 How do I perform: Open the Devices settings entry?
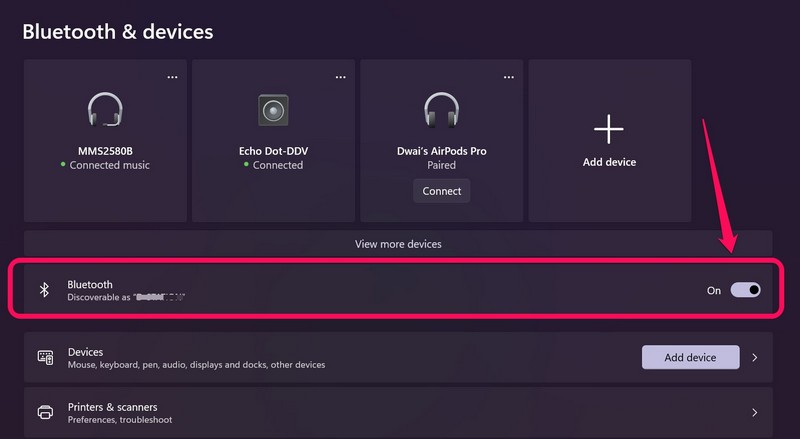[300, 358]
